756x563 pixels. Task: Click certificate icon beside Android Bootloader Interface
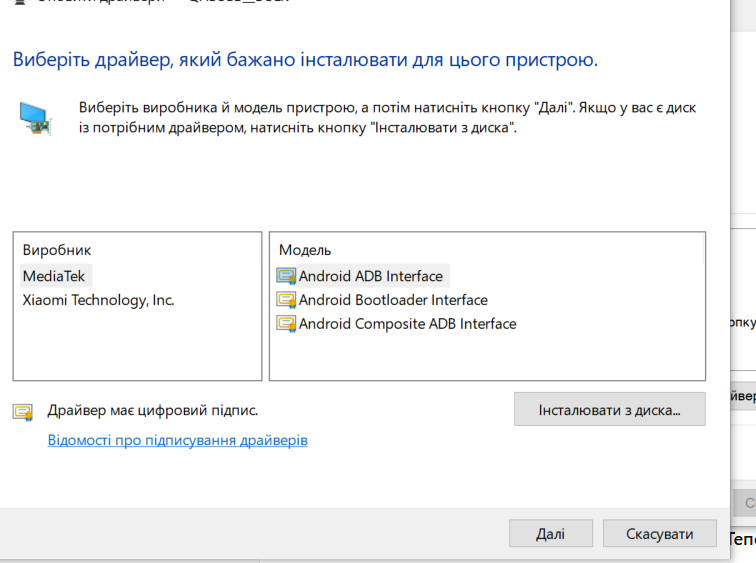(286, 300)
